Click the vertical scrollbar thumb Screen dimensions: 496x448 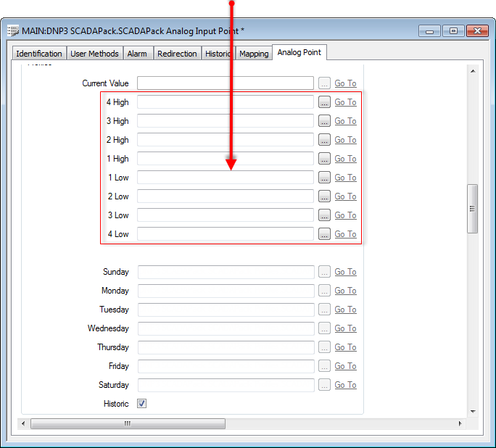[x=472, y=208]
